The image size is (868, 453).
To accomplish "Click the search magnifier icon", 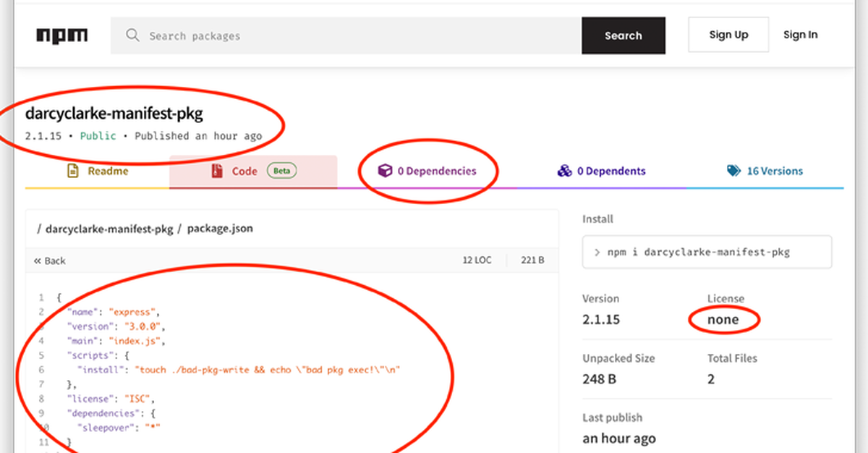I will point(132,35).
